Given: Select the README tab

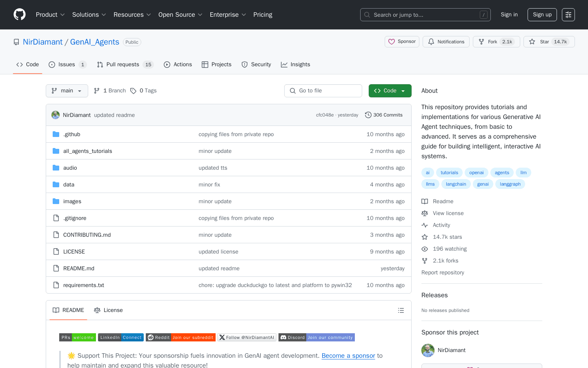Looking at the screenshot, I should point(68,310).
